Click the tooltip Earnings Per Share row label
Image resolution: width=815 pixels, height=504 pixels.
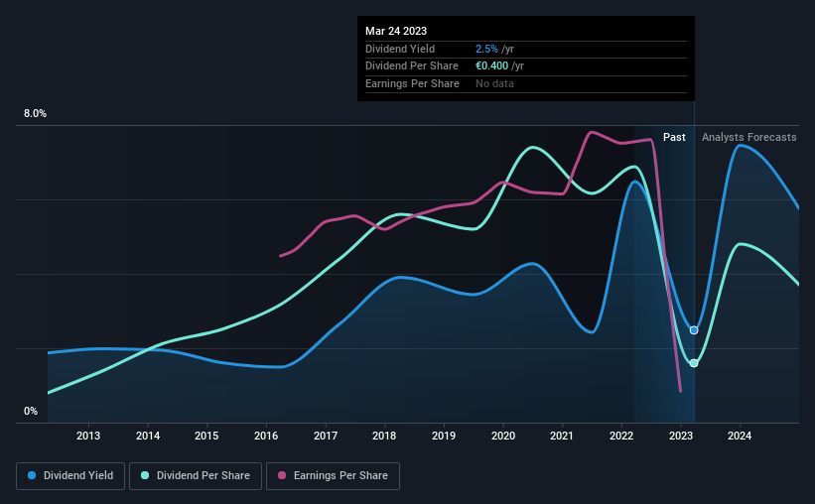412,83
